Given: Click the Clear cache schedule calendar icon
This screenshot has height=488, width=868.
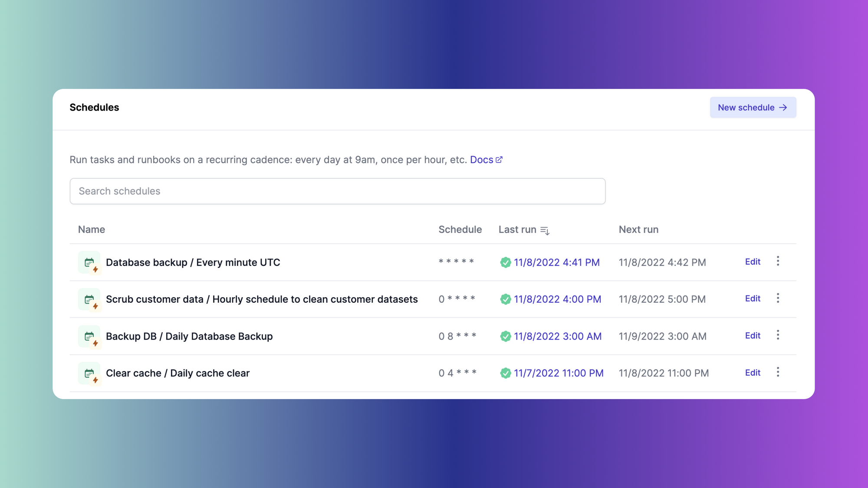Looking at the screenshot, I should [x=89, y=373].
